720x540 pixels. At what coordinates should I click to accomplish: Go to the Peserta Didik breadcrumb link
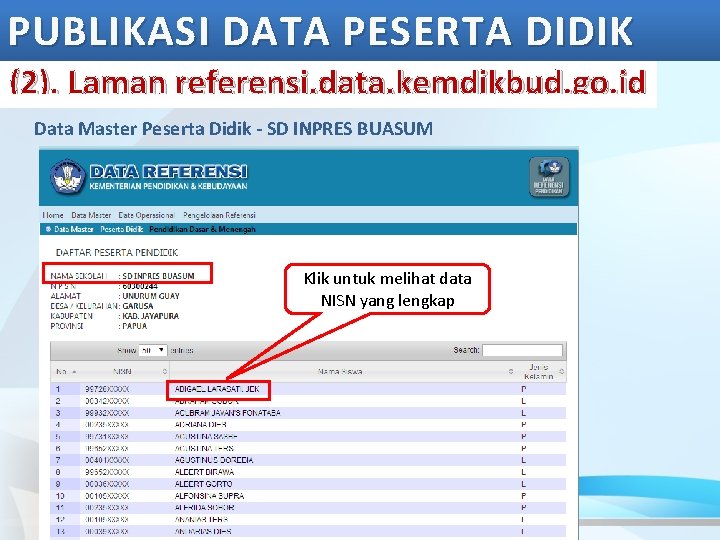122,229
